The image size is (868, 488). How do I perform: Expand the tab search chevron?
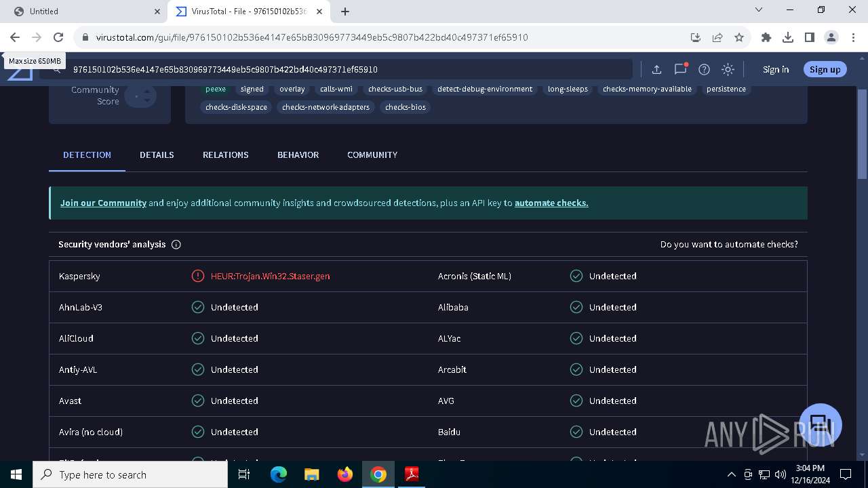click(759, 9)
